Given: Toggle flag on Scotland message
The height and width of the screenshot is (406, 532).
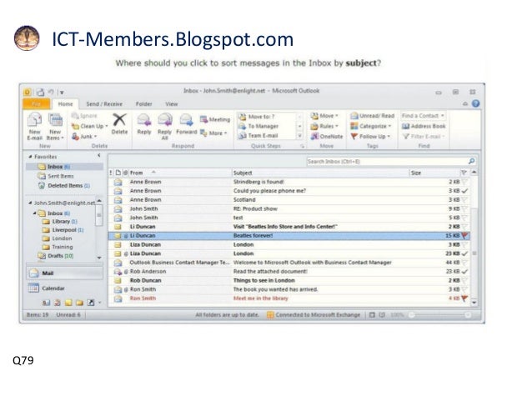Looking at the screenshot, I should click(x=464, y=200).
